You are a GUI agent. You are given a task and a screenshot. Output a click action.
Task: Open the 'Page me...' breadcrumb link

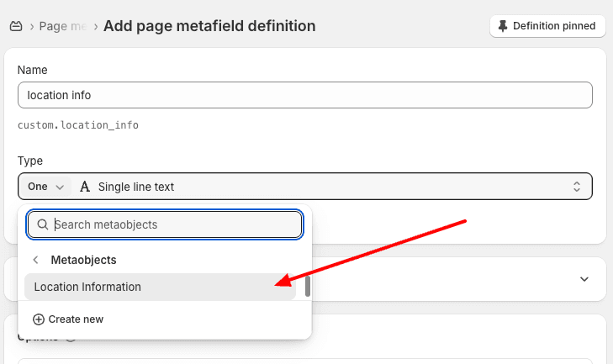pos(63,26)
